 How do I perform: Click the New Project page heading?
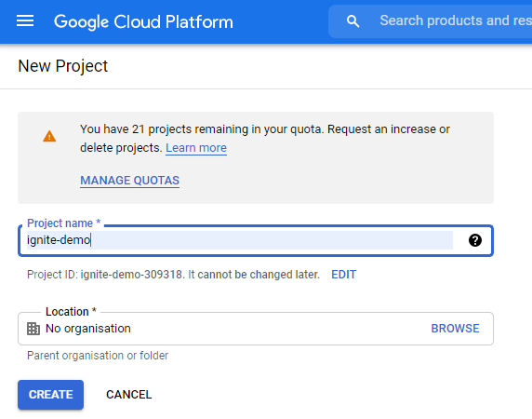pos(62,66)
